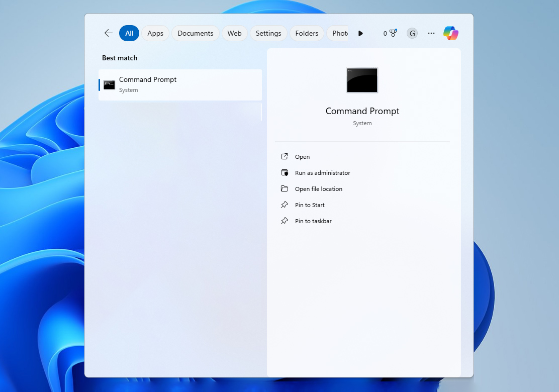Viewport: 559px width, 392px height.
Task: Choose Run as administrator
Action: point(322,172)
